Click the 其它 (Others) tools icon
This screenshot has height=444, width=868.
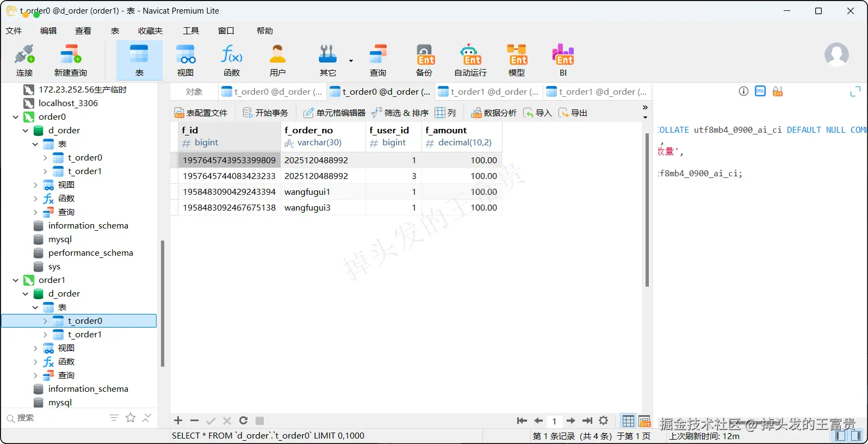[327, 60]
